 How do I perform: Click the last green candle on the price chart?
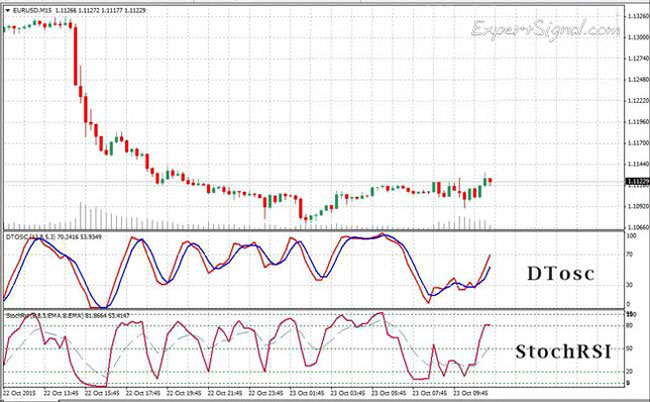[x=485, y=181]
